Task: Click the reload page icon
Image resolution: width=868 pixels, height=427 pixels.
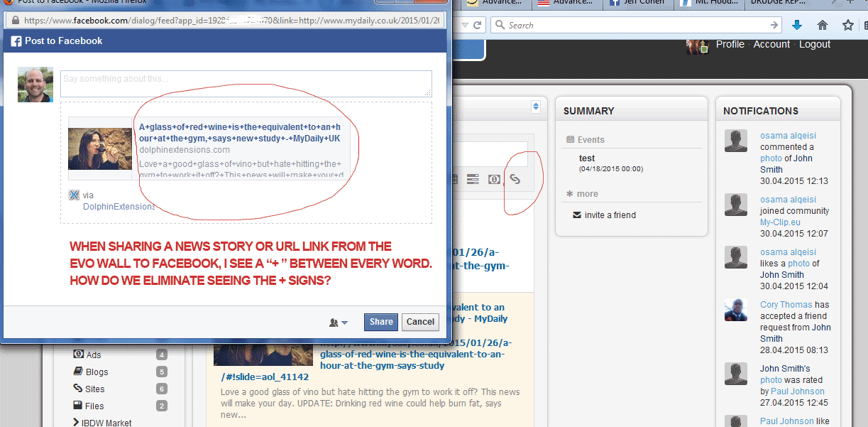Action: [478, 25]
